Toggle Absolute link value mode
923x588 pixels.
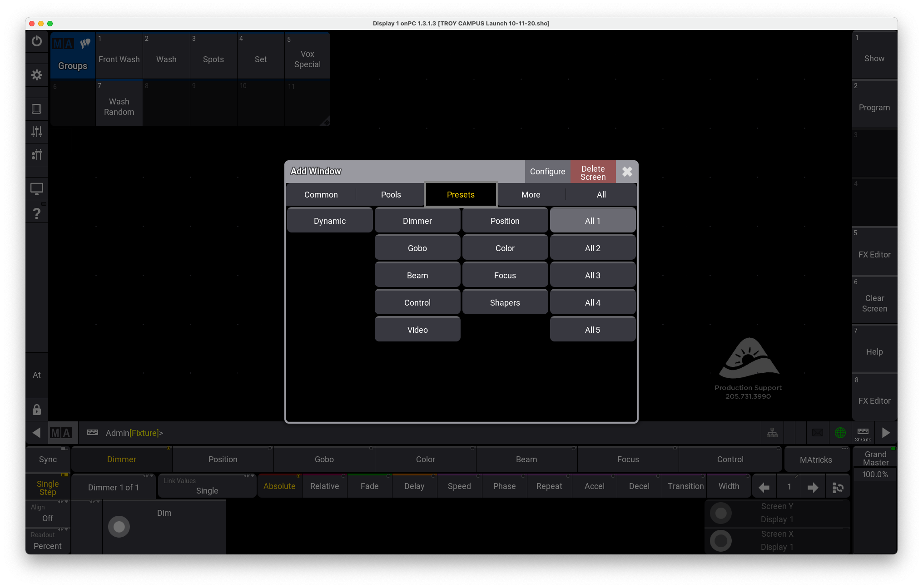click(279, 486)
